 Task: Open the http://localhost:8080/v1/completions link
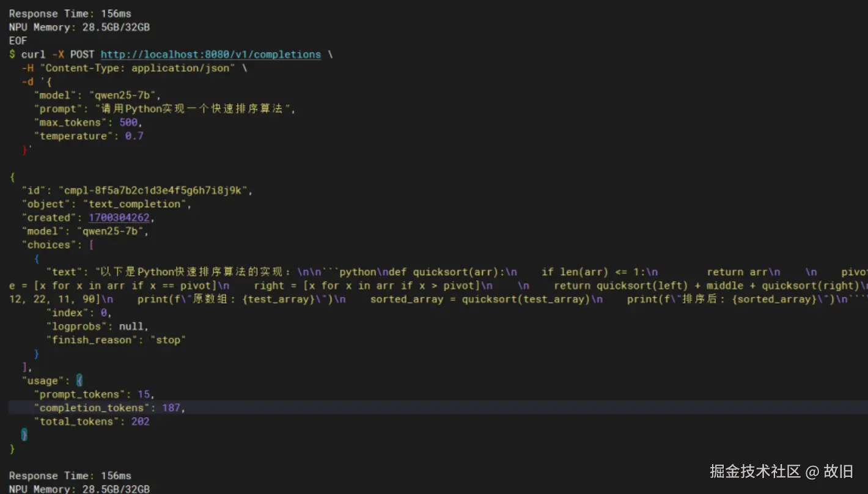pos(211,54)
